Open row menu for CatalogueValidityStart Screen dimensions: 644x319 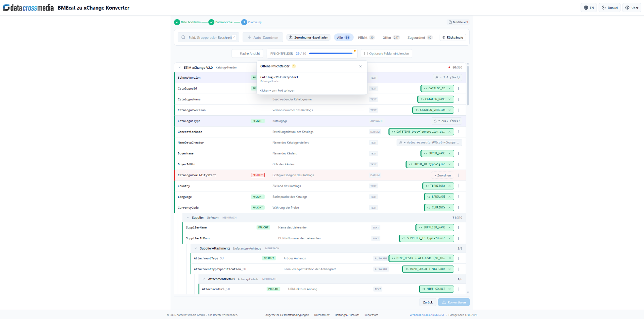tap(459, 175)
